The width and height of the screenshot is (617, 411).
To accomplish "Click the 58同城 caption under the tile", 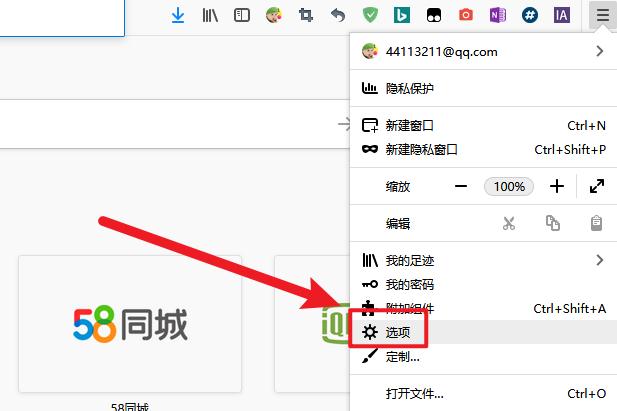I will (x=130, y=407).
